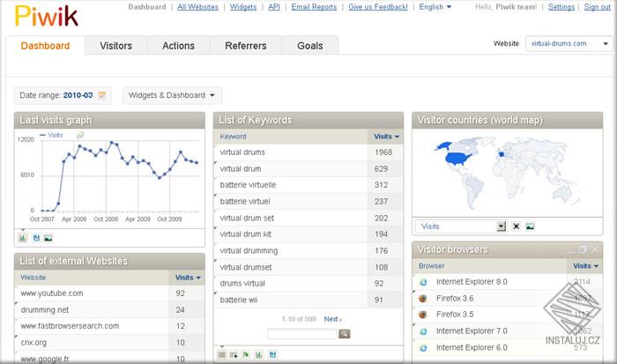Click the keyword search input field
This screenshot has width=617, height=364.
(x=301, y=334)
